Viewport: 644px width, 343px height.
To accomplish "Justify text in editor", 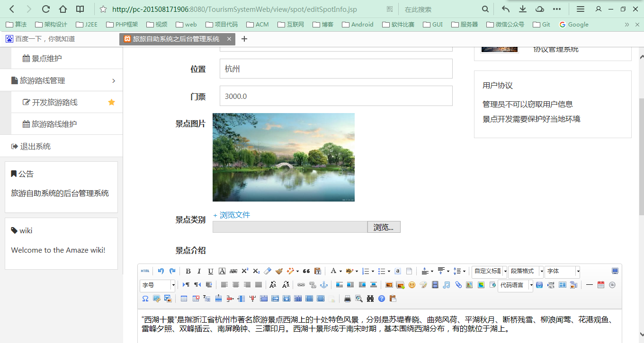I will [259, 285].
